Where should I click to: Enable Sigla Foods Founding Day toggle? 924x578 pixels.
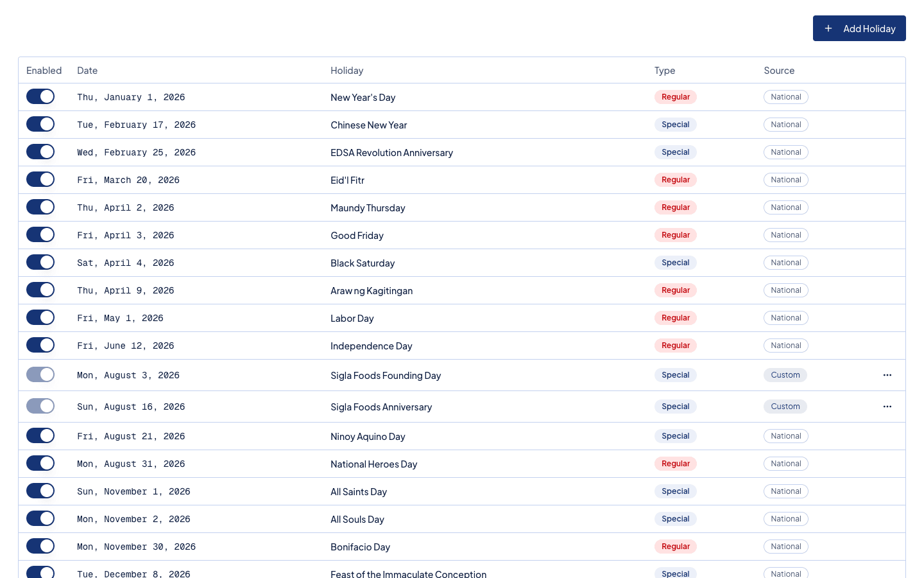pyautogui.click(x=40, y=374)
